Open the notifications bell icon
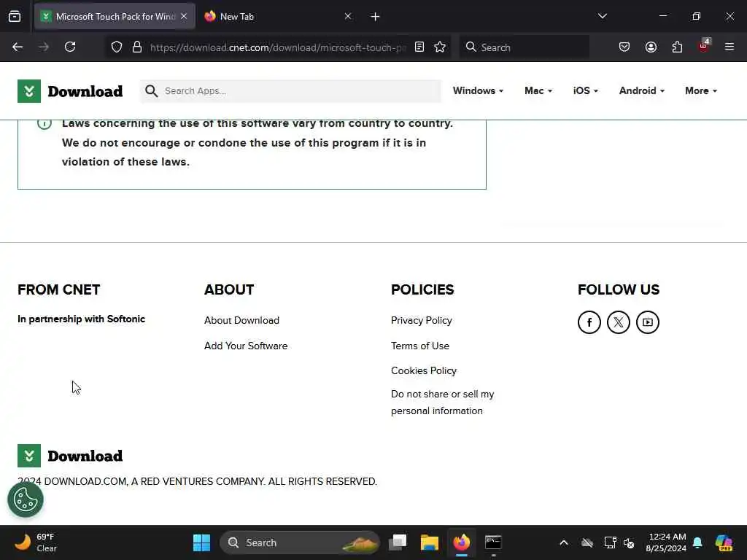Screen dimensions: 747x560 [697, 542]
